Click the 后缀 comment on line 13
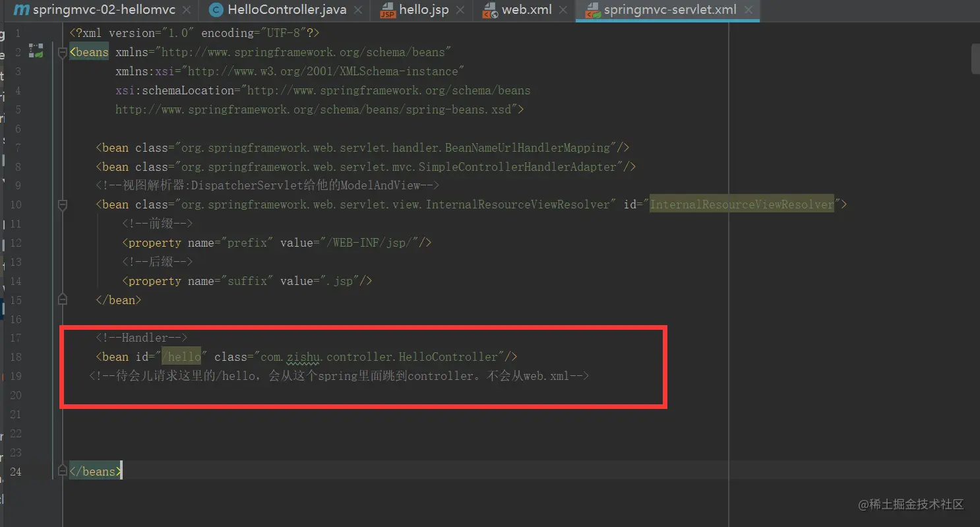Image resolution: width=980 pixels, height=527 pixels. click(x=157, y=262)
